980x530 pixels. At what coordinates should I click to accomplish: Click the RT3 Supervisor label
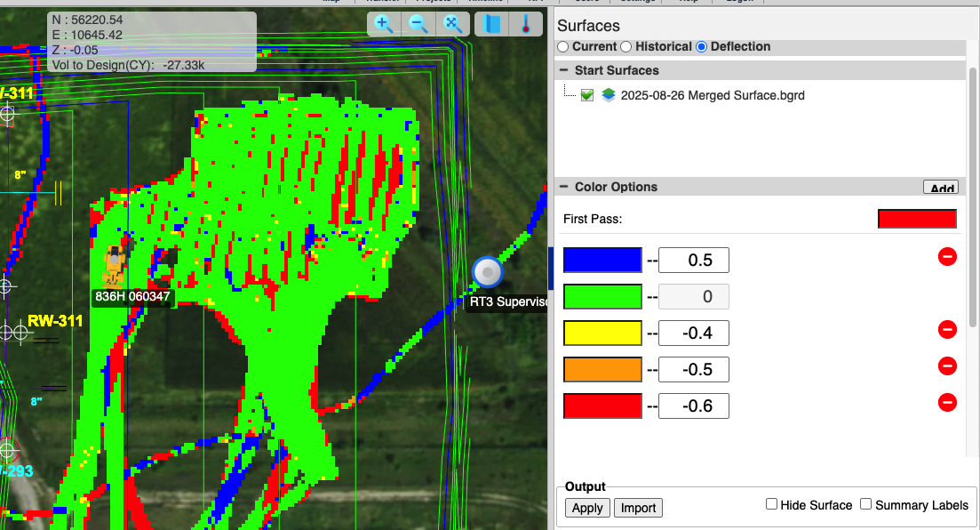click(508, 301)
